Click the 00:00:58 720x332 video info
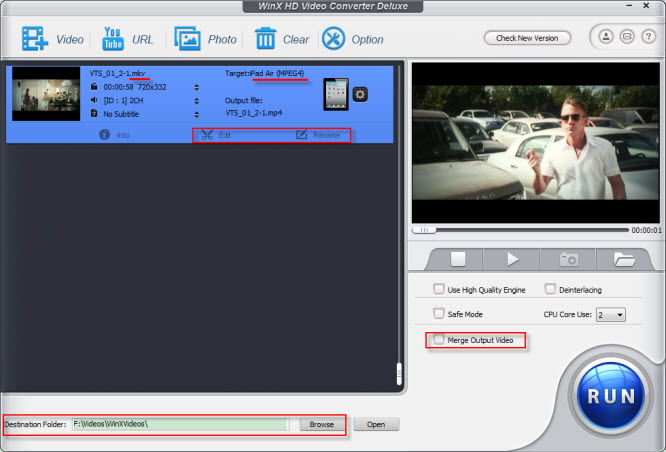The width and height of the screenshot is (666, 452). pyautogui.click(x=135, y=87)
